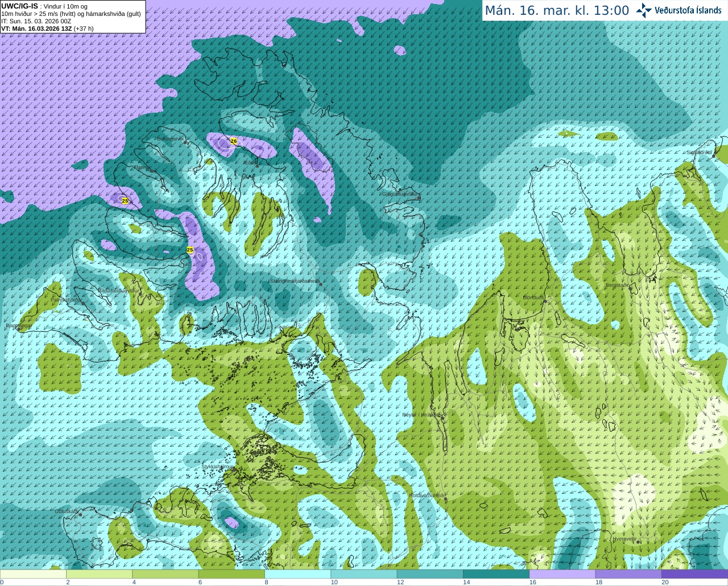The image size is (728, 586).
Task: Select the Bergstaðir station label
Action: [x=618, y=285]
